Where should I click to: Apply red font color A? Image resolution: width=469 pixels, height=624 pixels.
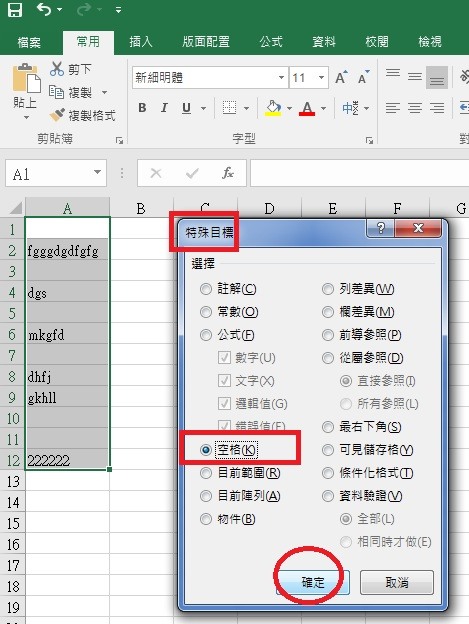[307, 108]
